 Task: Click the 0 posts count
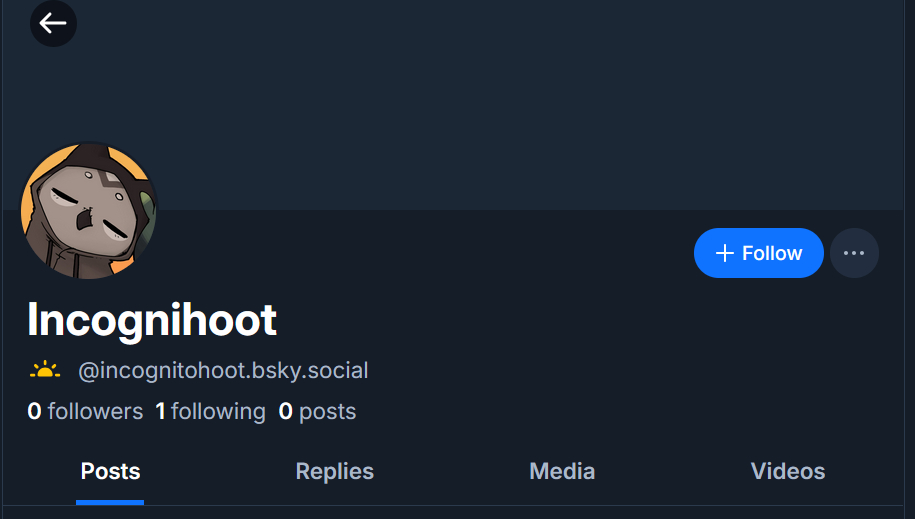pyautogui.click(x=317, y=411)
